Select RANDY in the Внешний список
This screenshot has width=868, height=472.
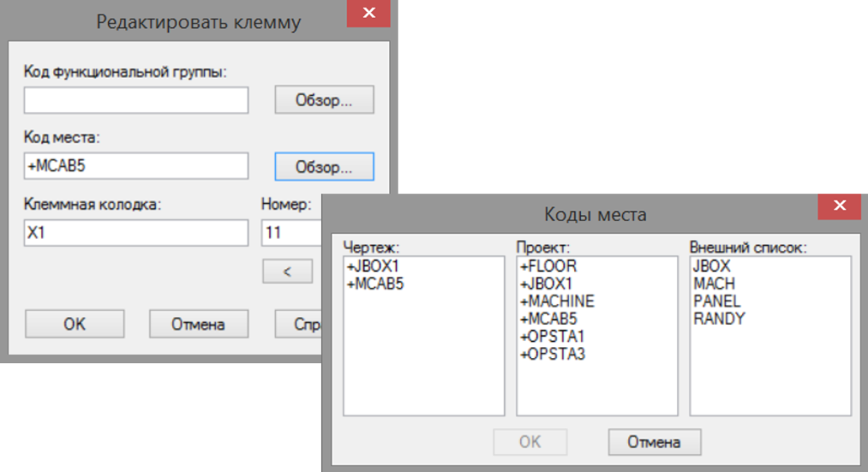(719, 319)
